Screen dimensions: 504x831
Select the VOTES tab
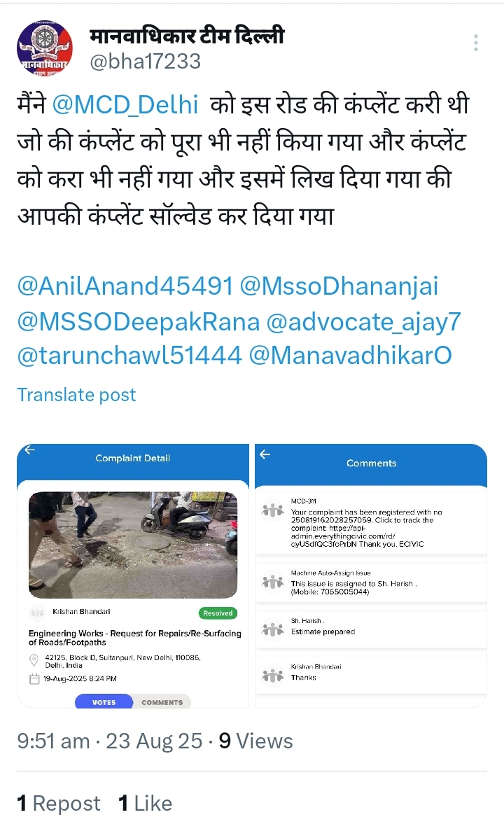coord(104,701)
